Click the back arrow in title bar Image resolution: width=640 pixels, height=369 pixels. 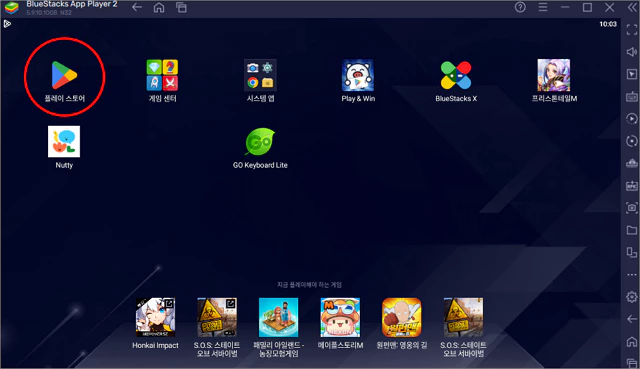(137, 7)
